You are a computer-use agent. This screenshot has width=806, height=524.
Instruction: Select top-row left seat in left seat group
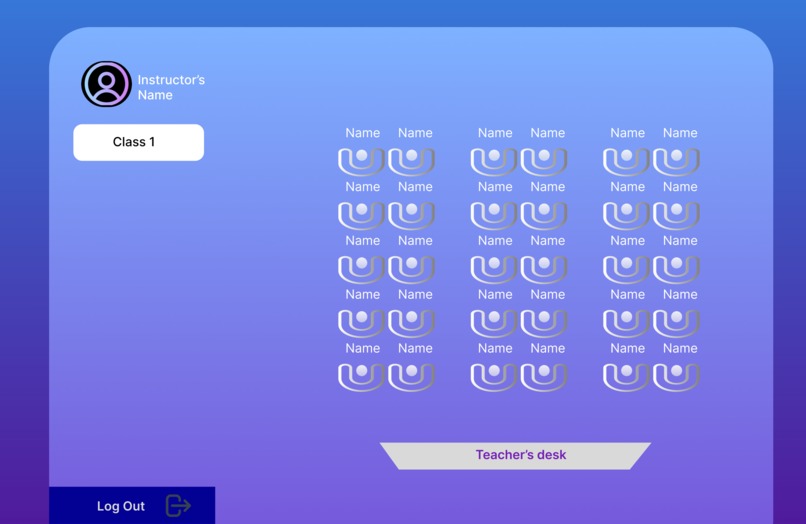[361, 161]
